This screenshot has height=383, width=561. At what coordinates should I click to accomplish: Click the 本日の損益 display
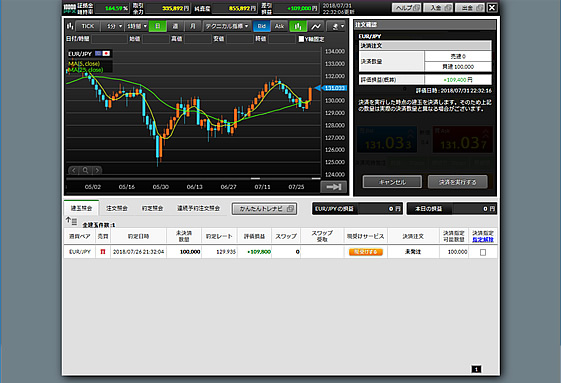point(452,209)
